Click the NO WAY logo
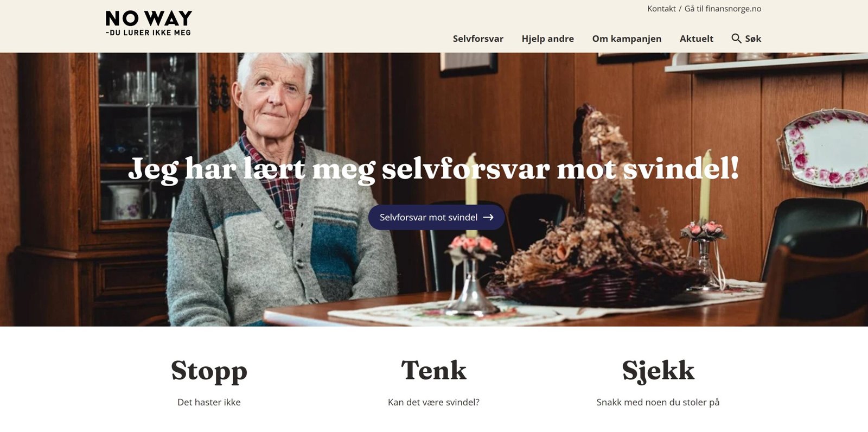Image resolution: width=868 pixels, height=432 pixels. point(149,23)
